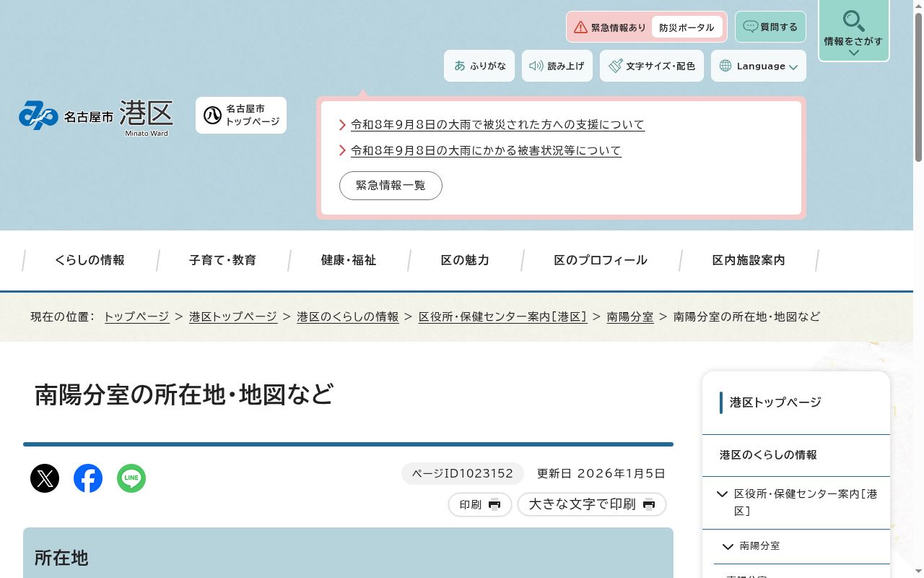Start 読み上げ read-aloud speaker
The height and width of the screenshot is (578, 924).
(557, 66)
